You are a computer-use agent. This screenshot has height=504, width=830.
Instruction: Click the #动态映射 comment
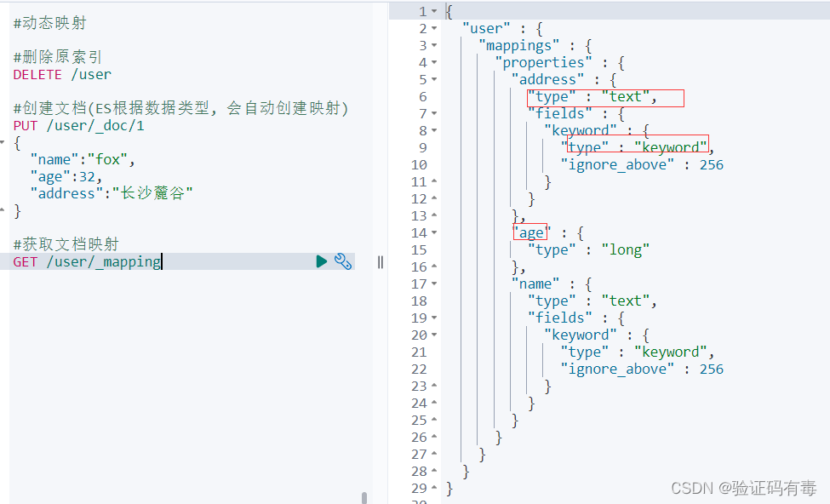49,23
